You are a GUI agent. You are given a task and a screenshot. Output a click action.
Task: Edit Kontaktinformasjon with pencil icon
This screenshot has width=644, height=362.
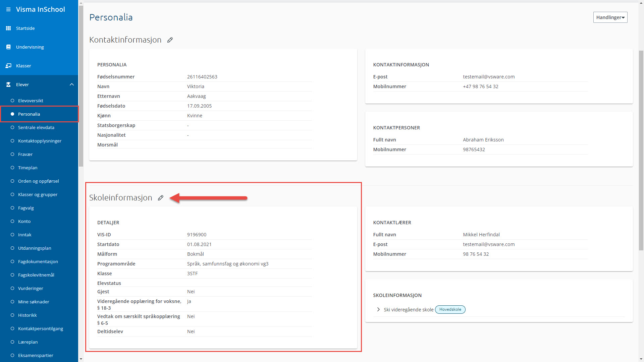[170, 40]
